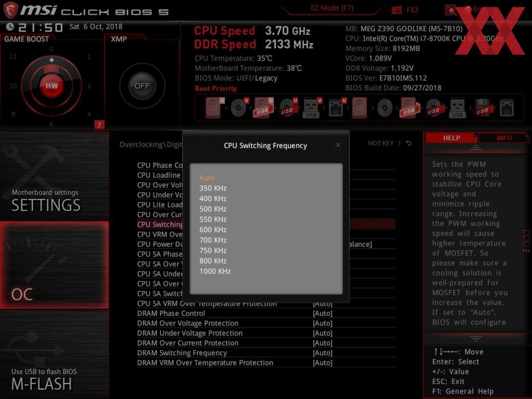532x399 pixels.
Task: Choose 1000 KHz switching frequency
Action: coord(215,271)
